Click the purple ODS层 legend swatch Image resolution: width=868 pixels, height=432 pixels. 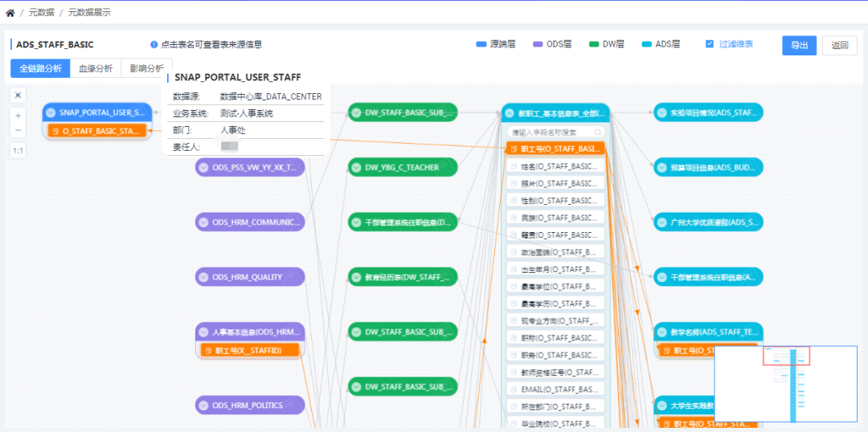click(537, 44)
